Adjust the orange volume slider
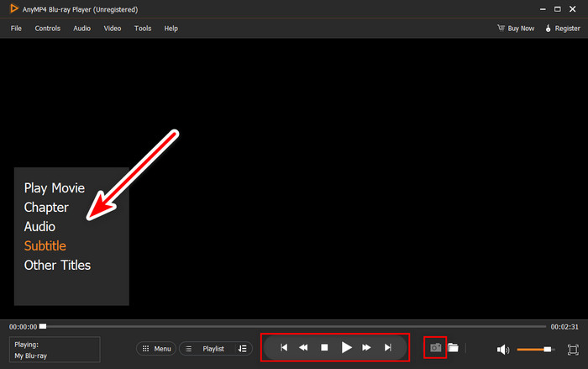 click(x=534, y=350)
